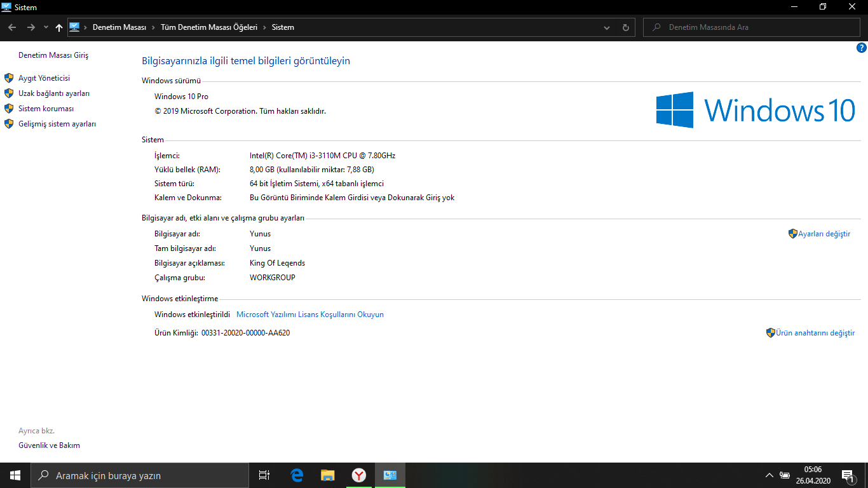Click the taskbar search box Aramak için buraya yazın

140,475
